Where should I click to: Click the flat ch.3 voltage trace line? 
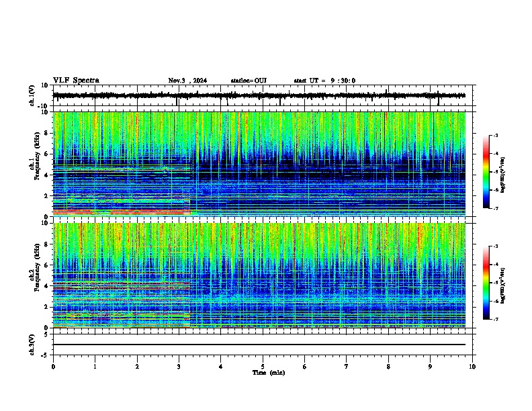click(259, 345)
